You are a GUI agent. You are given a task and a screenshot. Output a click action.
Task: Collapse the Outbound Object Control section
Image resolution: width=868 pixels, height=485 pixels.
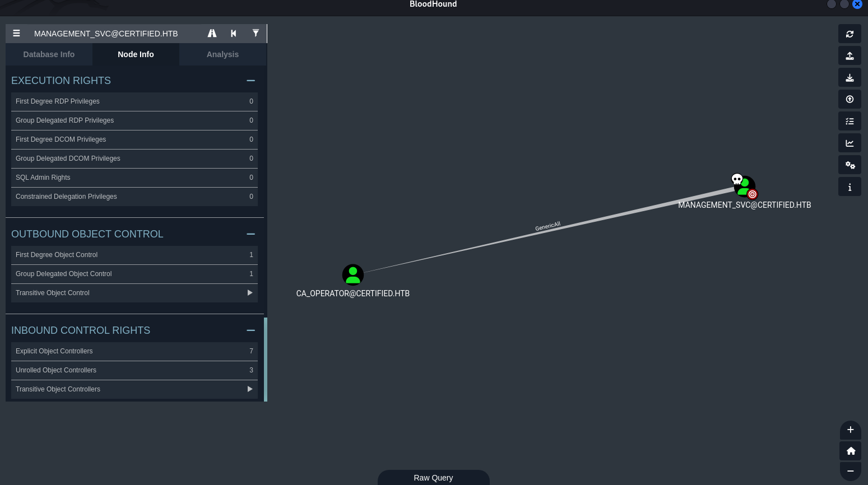pos(250,234)
